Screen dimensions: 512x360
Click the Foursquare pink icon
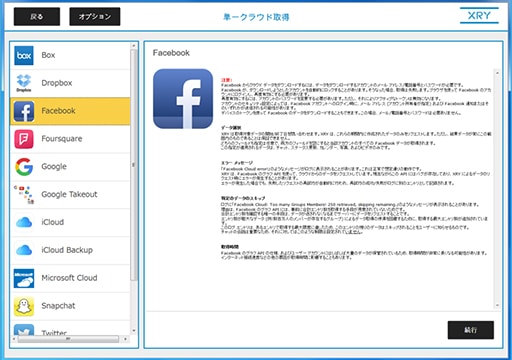(24, 139)
